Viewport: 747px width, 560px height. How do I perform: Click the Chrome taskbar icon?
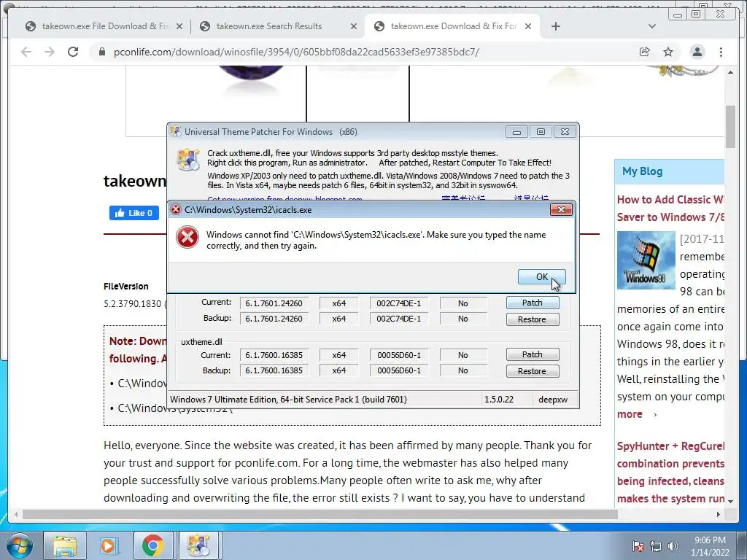click(x=152, y=545)
